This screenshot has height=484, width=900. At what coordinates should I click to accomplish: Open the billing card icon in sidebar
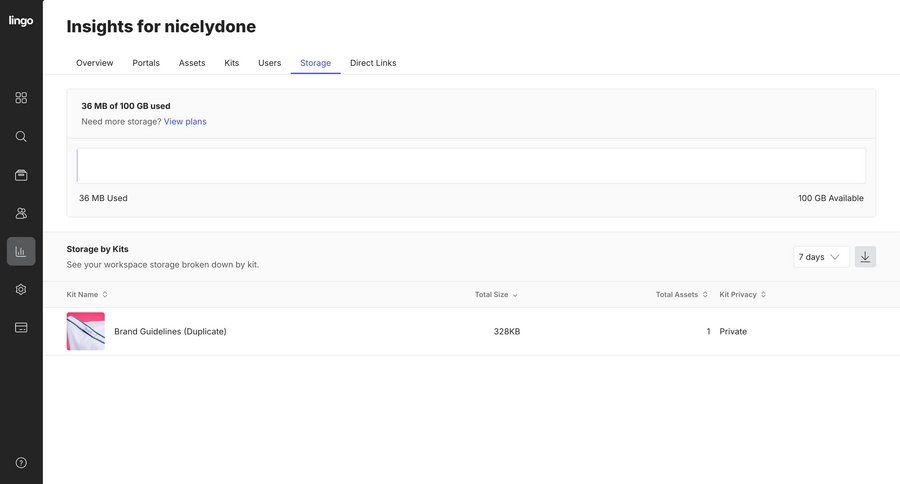pos(21,327)
